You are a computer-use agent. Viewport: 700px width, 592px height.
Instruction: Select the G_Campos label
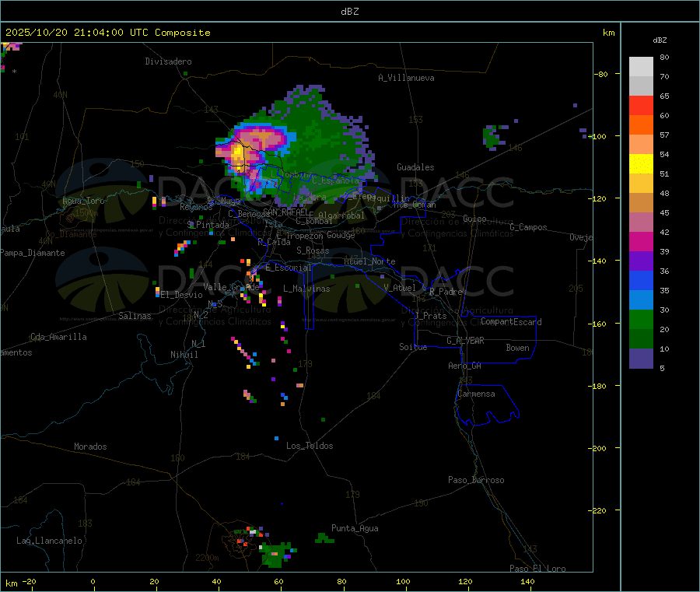click(528, 227)
